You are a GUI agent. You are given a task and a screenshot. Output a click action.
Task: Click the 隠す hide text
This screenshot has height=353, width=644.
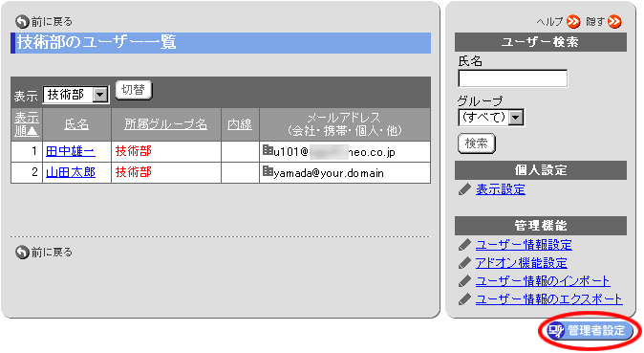(596, 21)
